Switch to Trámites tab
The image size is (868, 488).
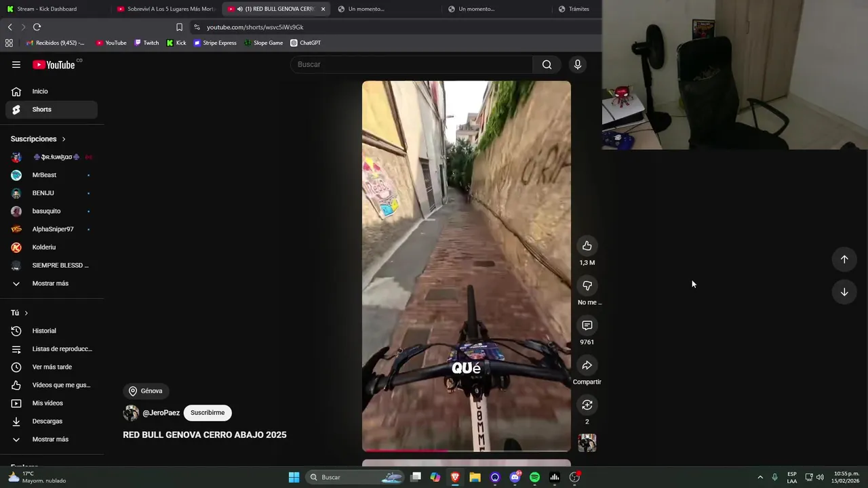(x=578, y=9)
